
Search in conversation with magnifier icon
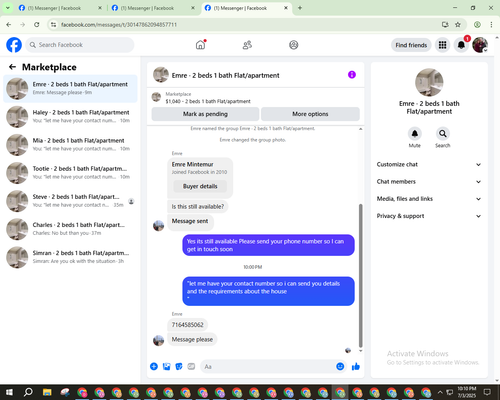pos(443,134)
